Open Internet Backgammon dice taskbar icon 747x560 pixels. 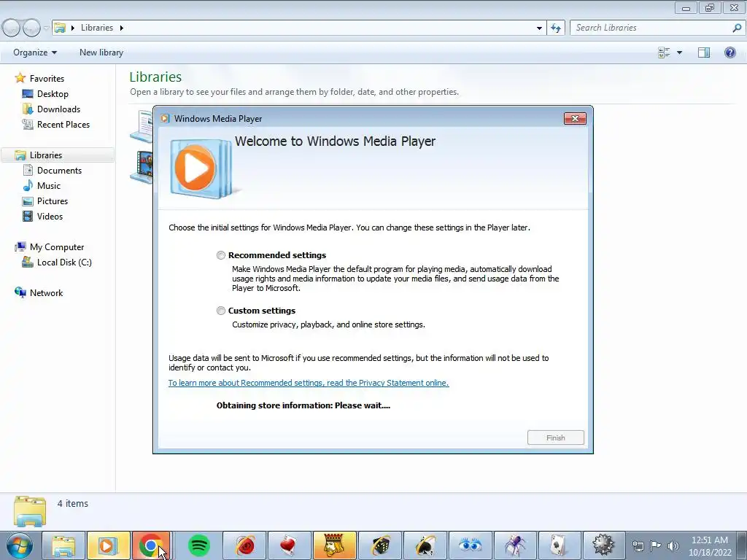(379, 545)
